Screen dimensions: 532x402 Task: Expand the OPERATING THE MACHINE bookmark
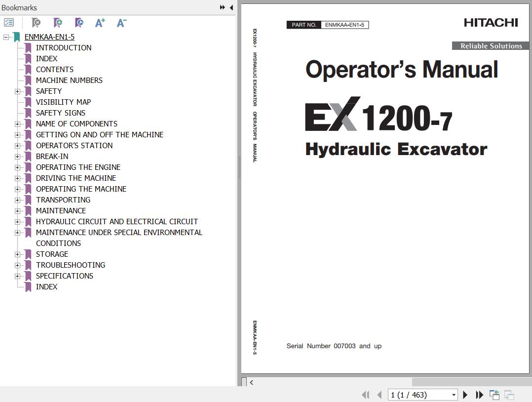pos(17,189)
